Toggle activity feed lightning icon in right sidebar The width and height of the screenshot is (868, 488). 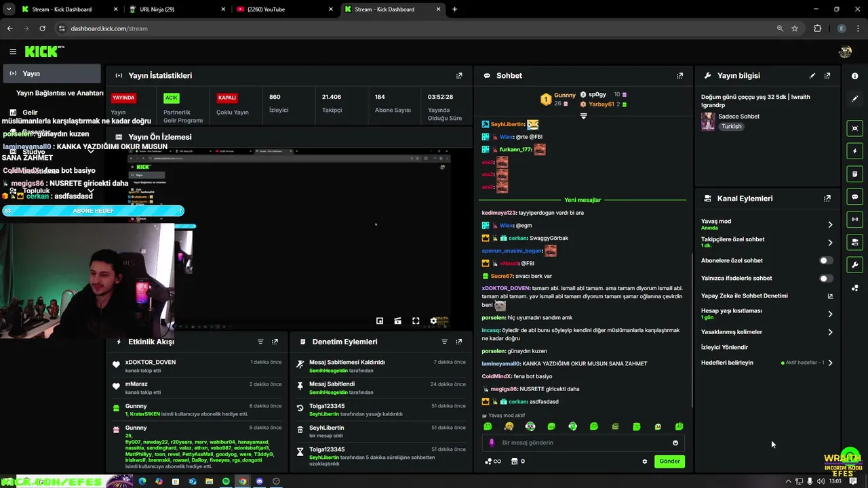854,151
